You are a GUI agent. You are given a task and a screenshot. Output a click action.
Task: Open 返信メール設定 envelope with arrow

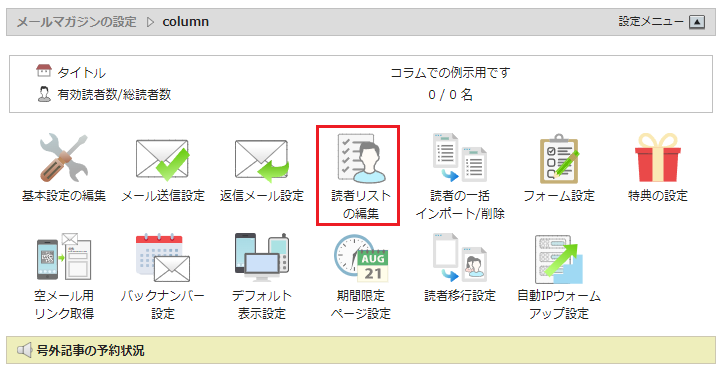[x=261, y=161]
